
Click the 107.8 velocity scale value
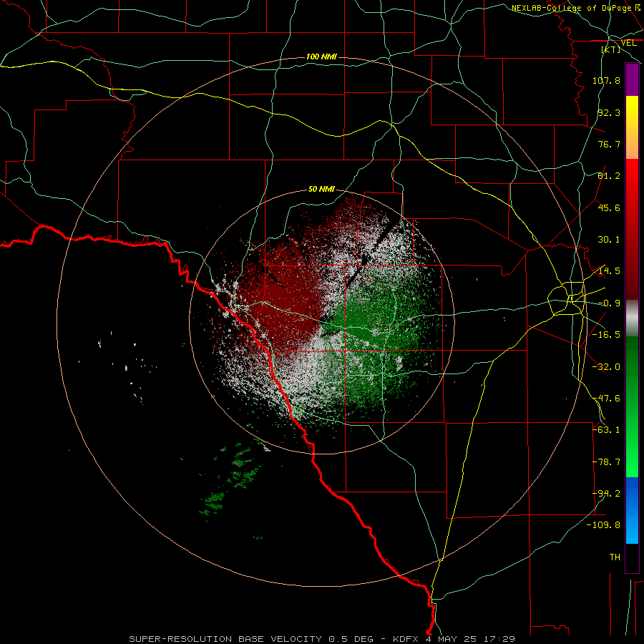[606, 80]
